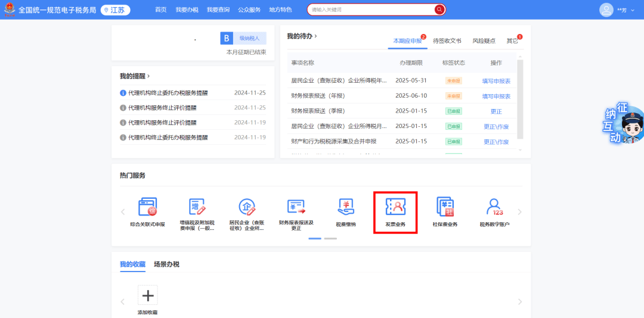Screen dimensions: 644x318
Task: Open 社保费业务 service icon
Action: [x=445, y=212]
